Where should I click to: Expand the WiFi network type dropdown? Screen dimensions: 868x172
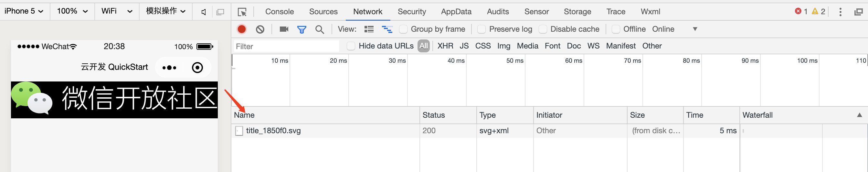(x=117, y=11)
